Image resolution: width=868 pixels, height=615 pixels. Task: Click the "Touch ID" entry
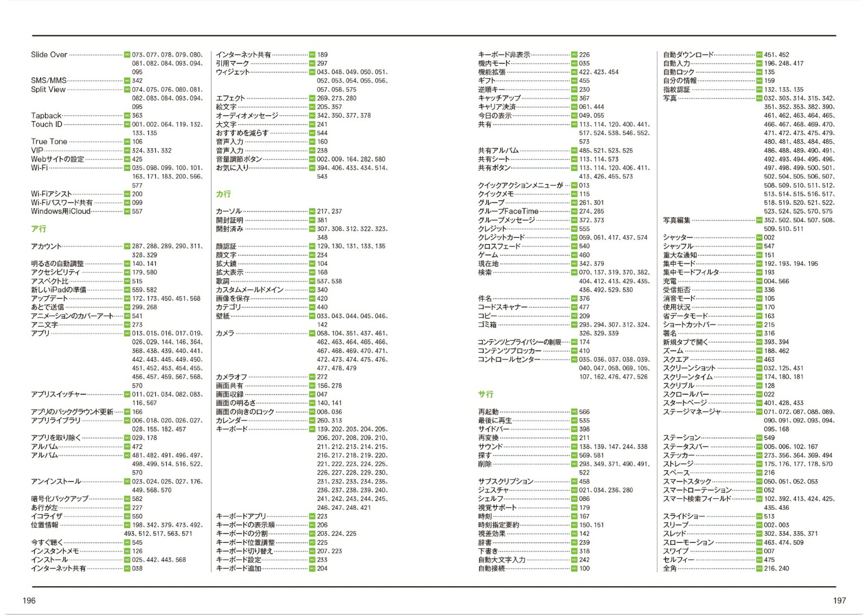(47, 124)
